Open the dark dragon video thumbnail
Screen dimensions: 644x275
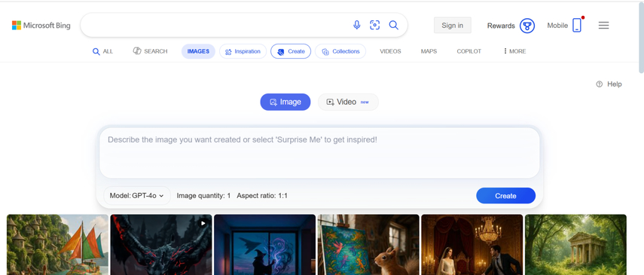coord(161,245)
